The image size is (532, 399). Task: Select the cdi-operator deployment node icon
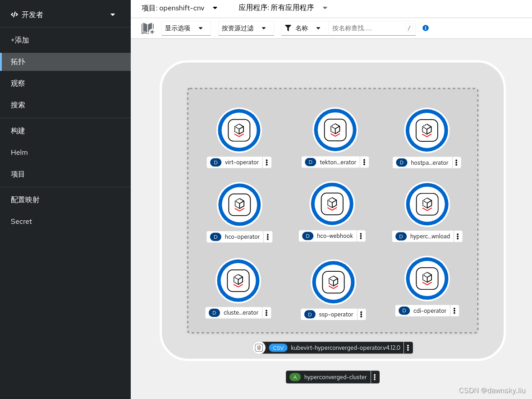(427, 278)
